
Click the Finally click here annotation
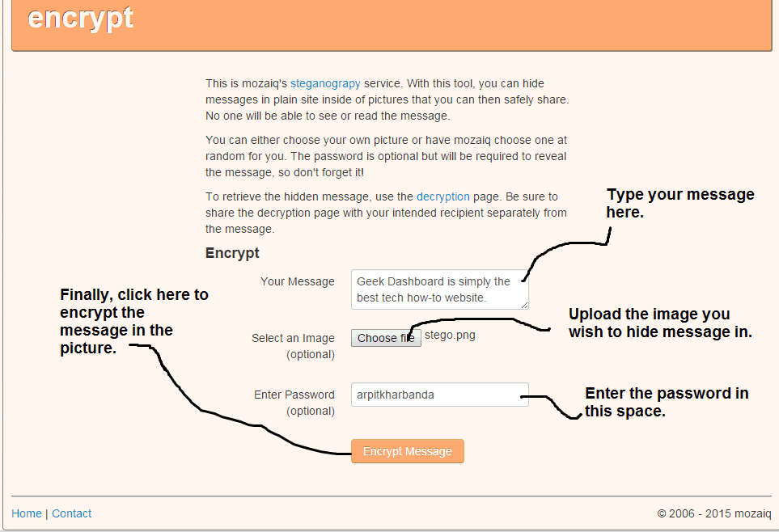tap(133, 319)
